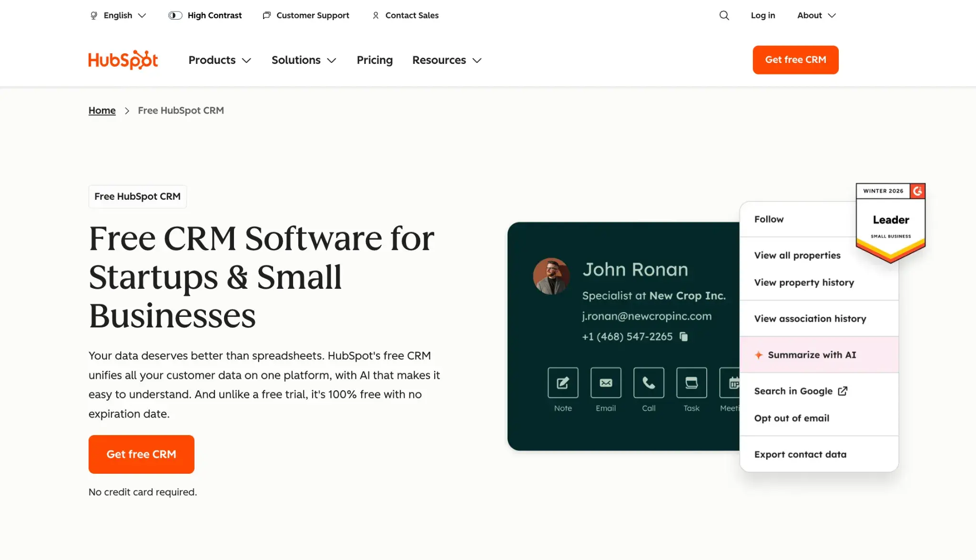This screenshot has height=560, width=976.
Task: Click the Log in link
Action: pos(763,15)
